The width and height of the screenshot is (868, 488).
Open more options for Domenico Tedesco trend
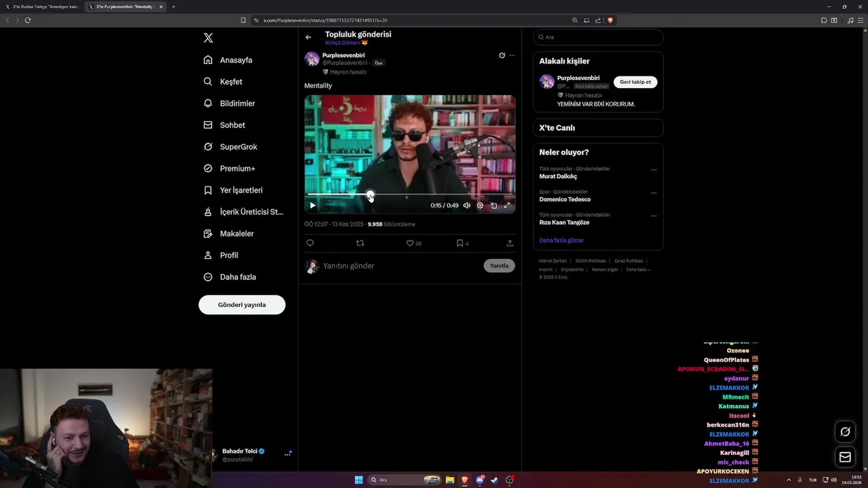click(x=654, y=193)
